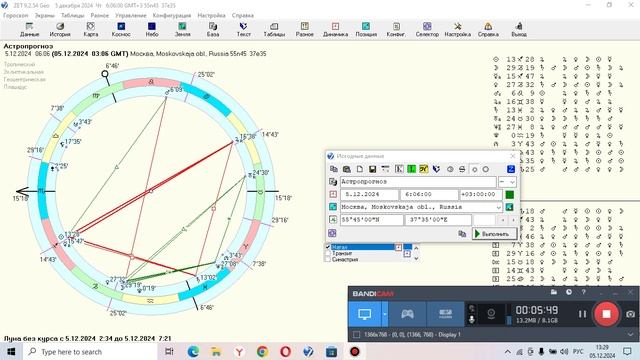
Task: Click the atlas map icon beside the city field
Action: pyautogui.click(x=509, y=207)
